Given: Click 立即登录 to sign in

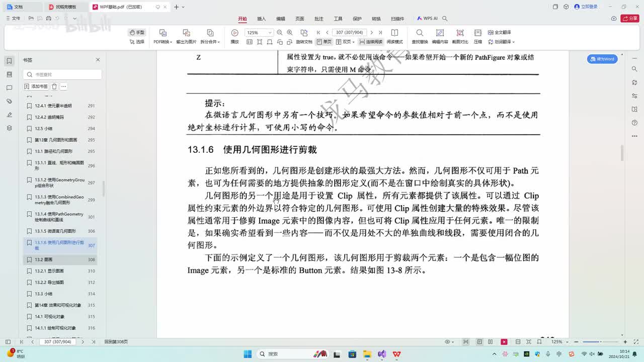Looking at the screenshot, I should (x=586, y=7).
